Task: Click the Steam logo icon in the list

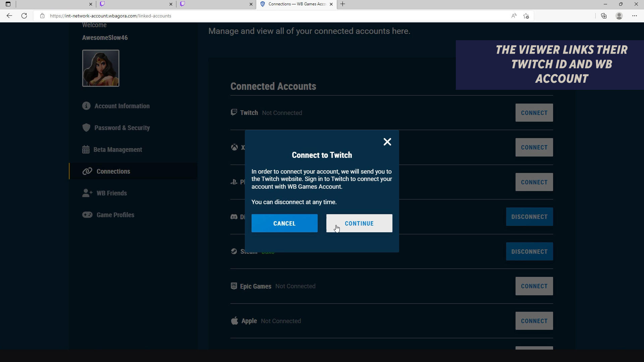Action: pyautogui.click(x=234, y=251)
